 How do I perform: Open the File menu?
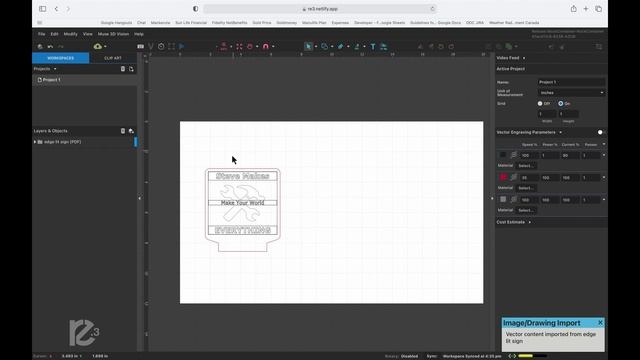point(42,34)
